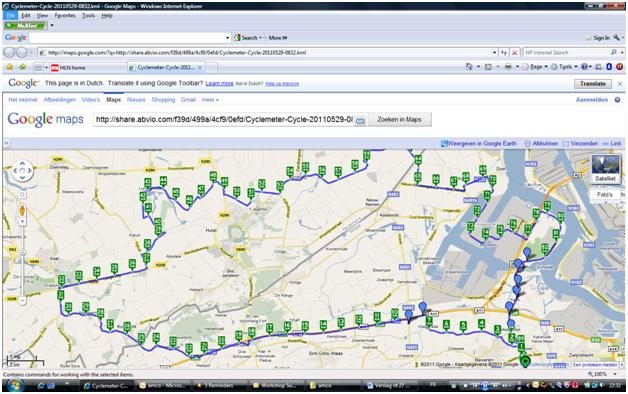Expand the collapsed left panel arrow
628x394 pixels.
[x=6, y=143]
